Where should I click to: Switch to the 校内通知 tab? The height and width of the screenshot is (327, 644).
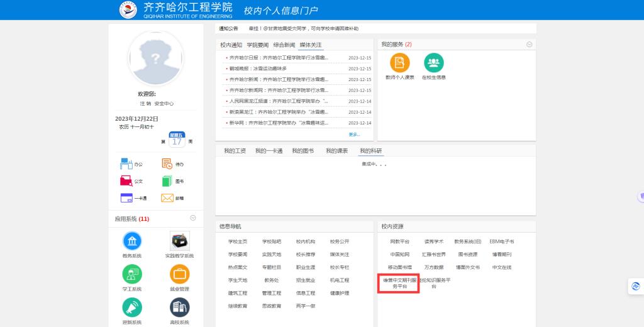[231, 45]
